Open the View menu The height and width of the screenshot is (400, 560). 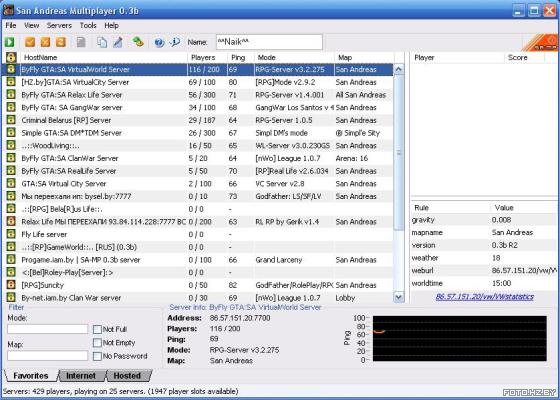[31, 26]
